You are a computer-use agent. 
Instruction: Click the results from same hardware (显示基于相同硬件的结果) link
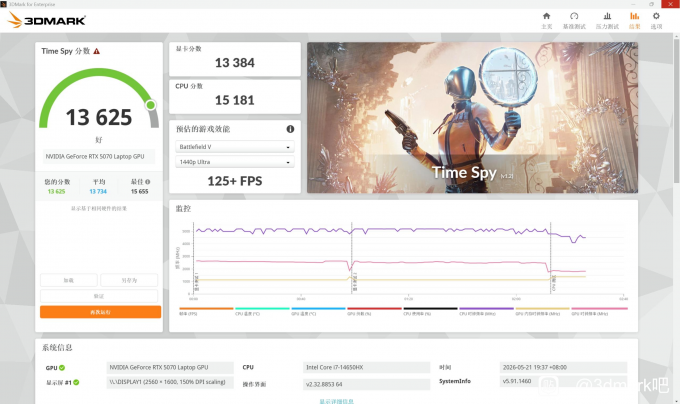pos(99,209)
